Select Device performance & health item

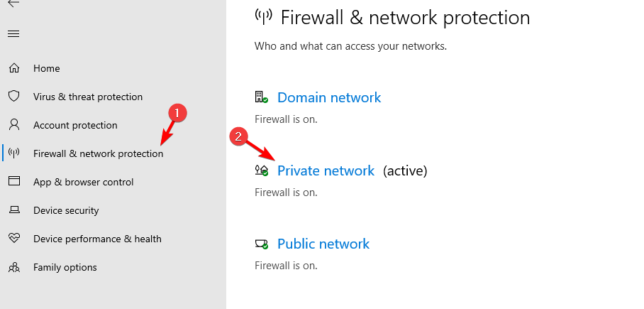pos(97,239)
